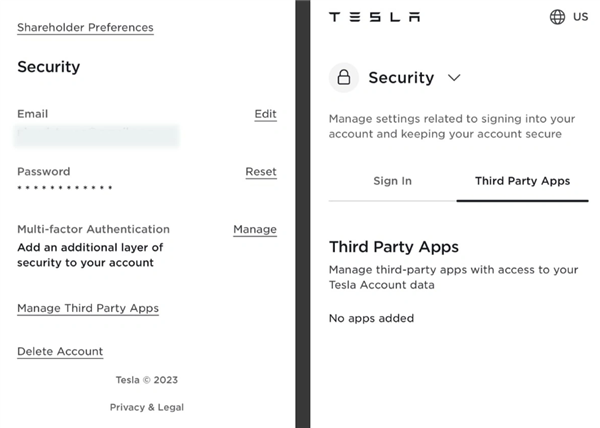The image size is (600, 428).
Task: Expand the Security dropdown chevron
Action: coord(454,77)
